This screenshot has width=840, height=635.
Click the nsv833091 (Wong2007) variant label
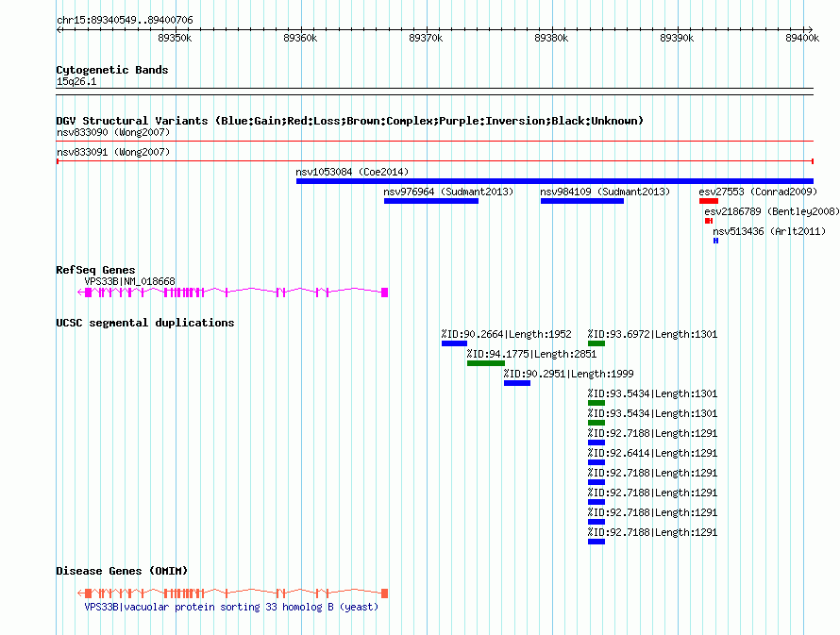point(113,152)
